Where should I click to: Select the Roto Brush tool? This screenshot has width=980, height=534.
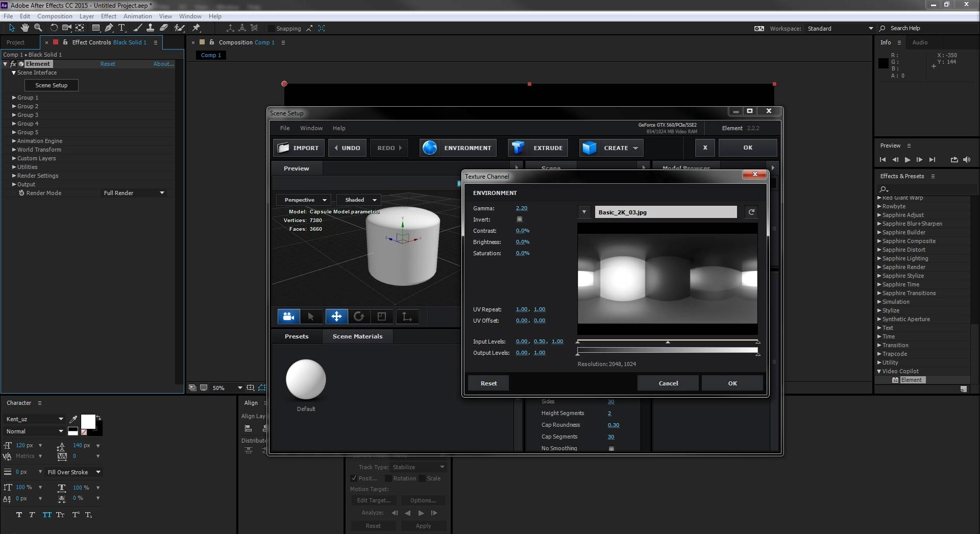[179, 28]
